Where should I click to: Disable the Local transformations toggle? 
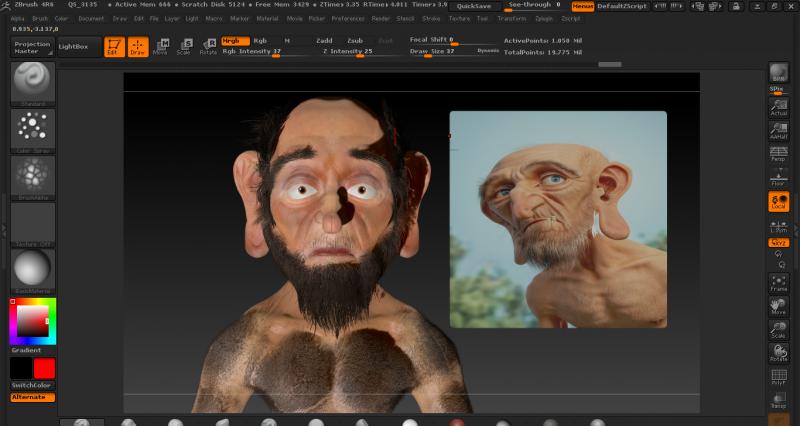pos(778,201)
